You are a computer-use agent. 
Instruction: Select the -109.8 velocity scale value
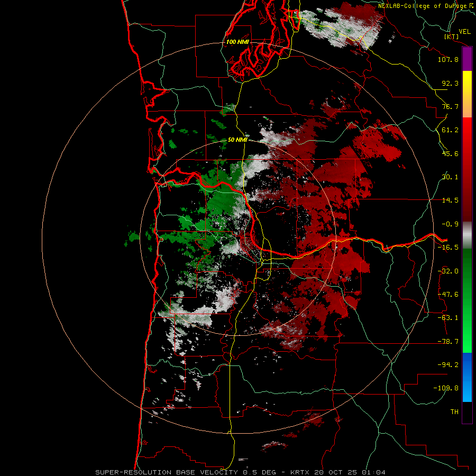[x=446, y=388]
